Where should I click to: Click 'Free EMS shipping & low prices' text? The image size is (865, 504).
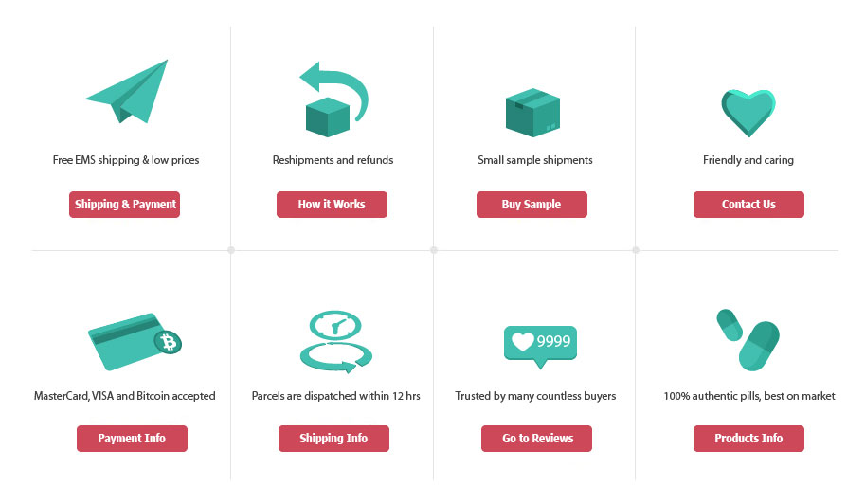point(126,160)
